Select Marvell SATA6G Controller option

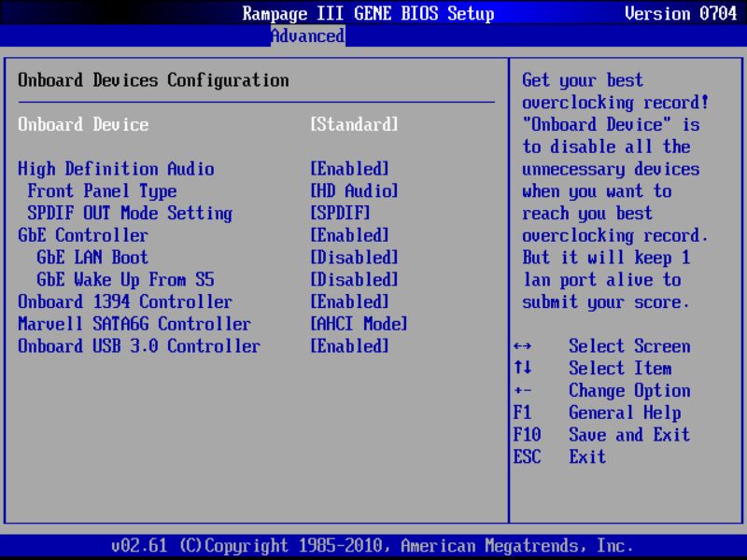tap(134, 324)
